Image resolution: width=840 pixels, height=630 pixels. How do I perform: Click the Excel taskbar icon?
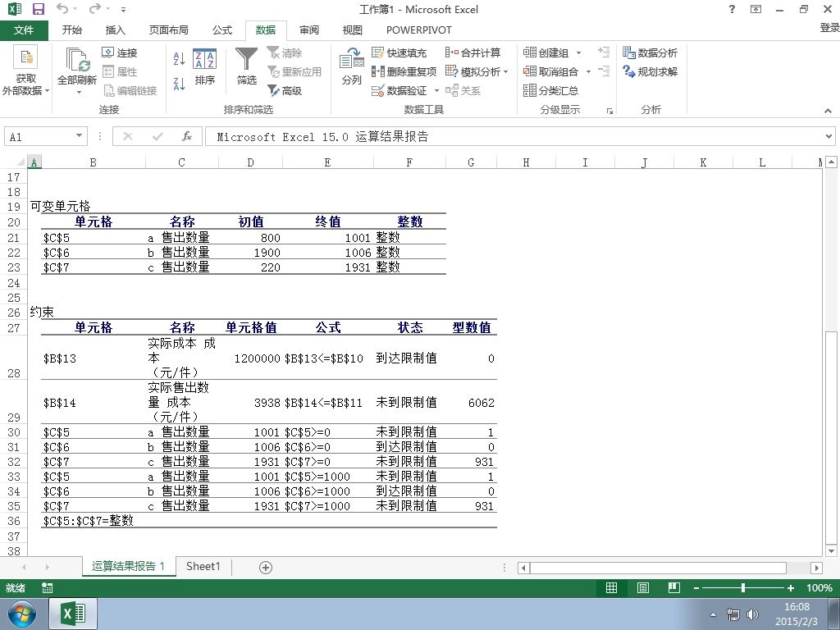click(73, 614)
